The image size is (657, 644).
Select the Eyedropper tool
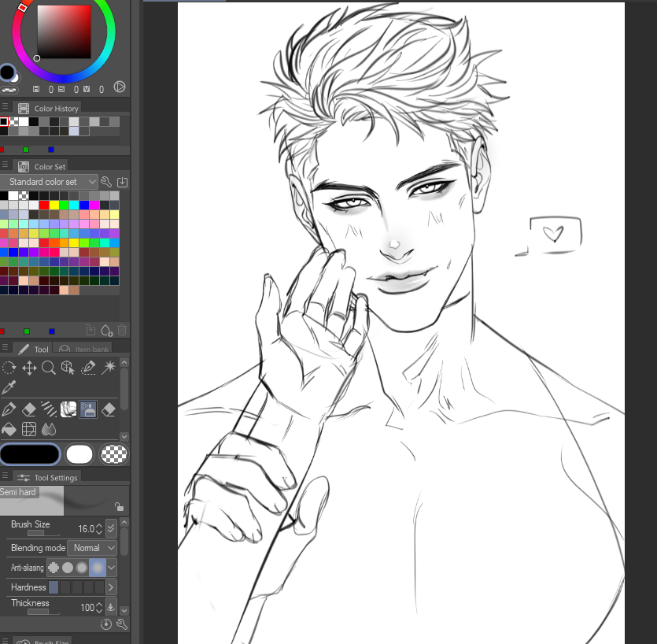tap(9, 387)
